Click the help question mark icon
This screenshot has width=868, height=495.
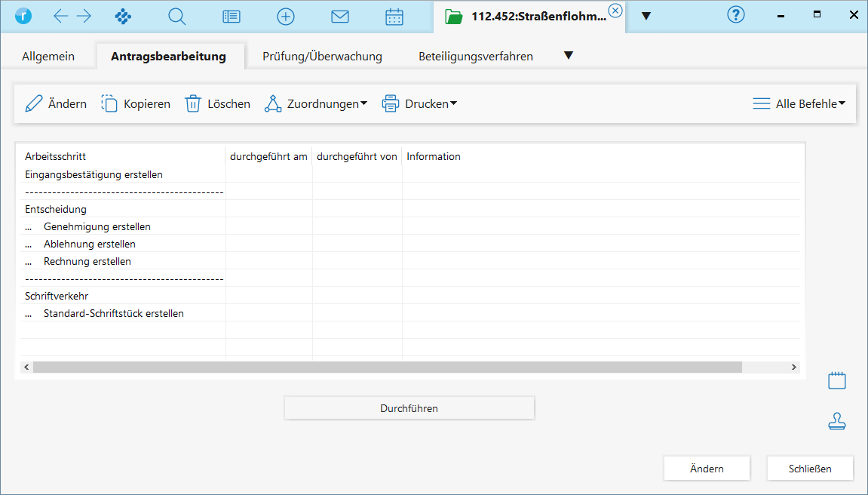[x=736, y=15]
